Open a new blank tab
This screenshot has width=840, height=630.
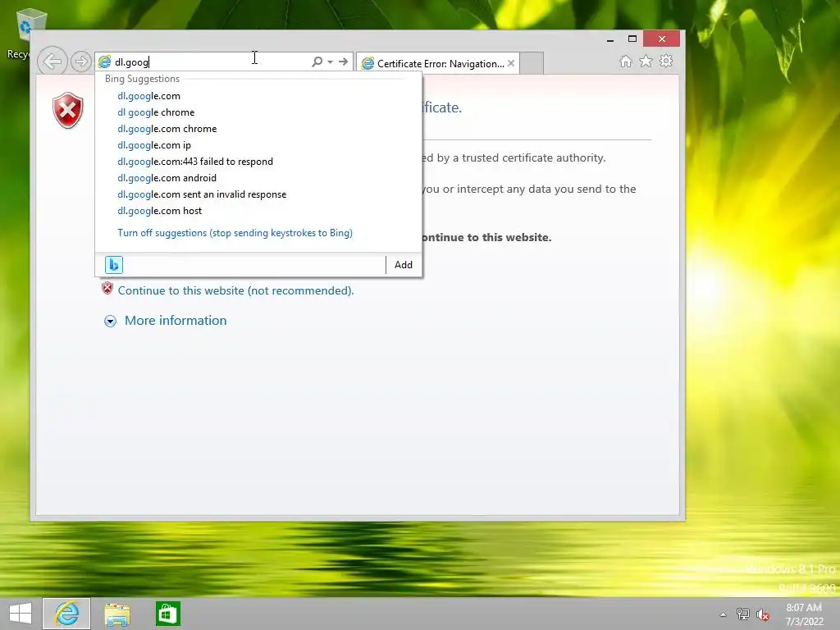532,63
